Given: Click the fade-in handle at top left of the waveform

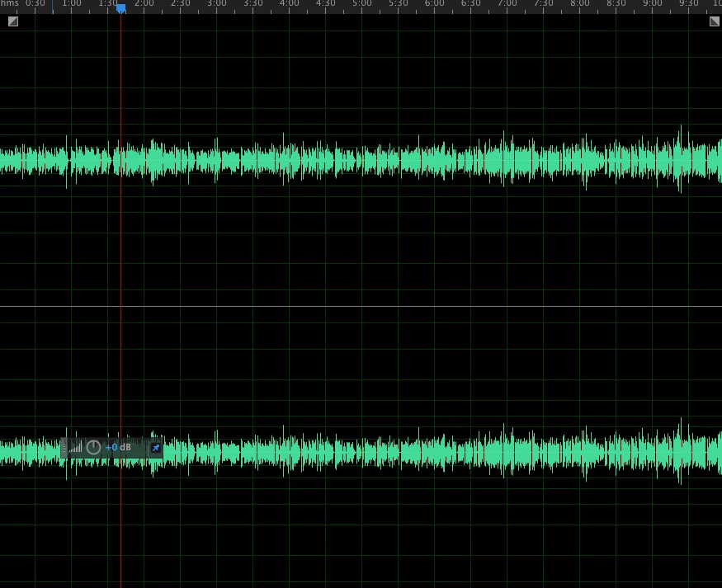Looking at the screenshot, I should (x=13, y=21).
